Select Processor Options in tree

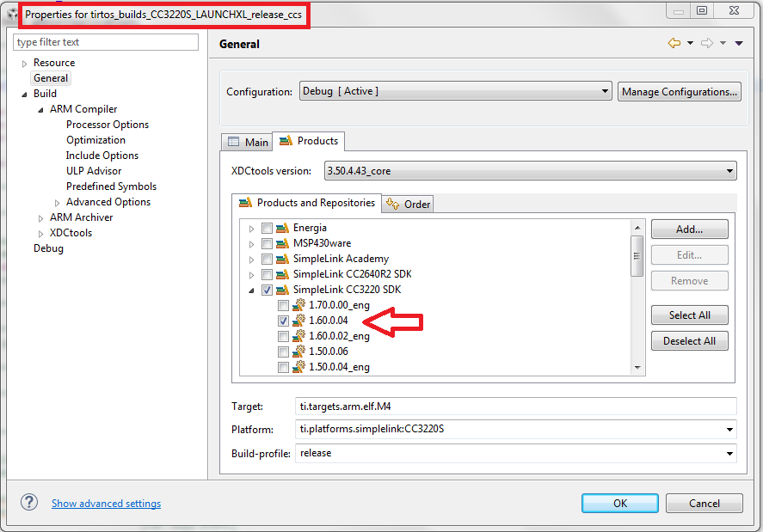[x=108, y=125]
